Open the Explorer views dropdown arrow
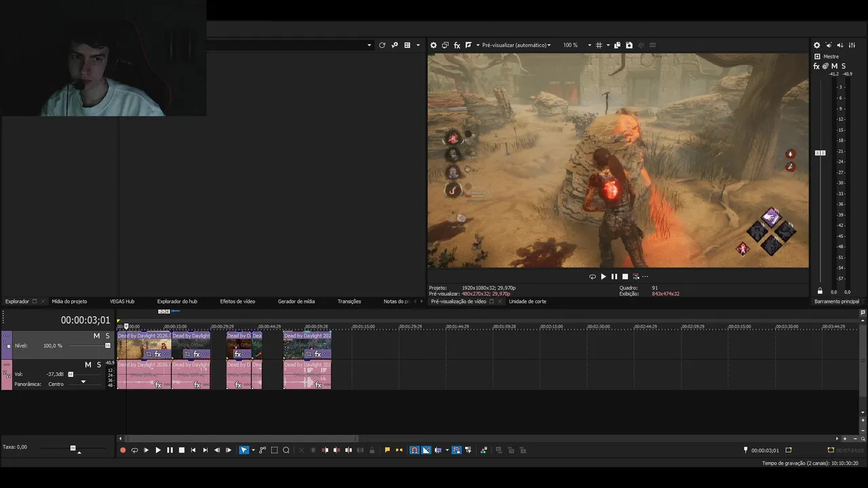868x488 pixels. coord(418,45)
